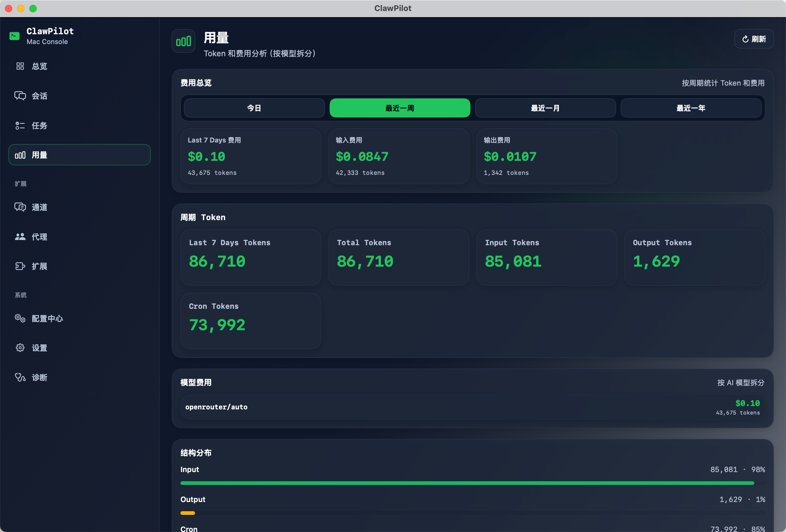Click the ClawPilot terminal logo icon
The image size is (786, 532).
pos(14,35)
